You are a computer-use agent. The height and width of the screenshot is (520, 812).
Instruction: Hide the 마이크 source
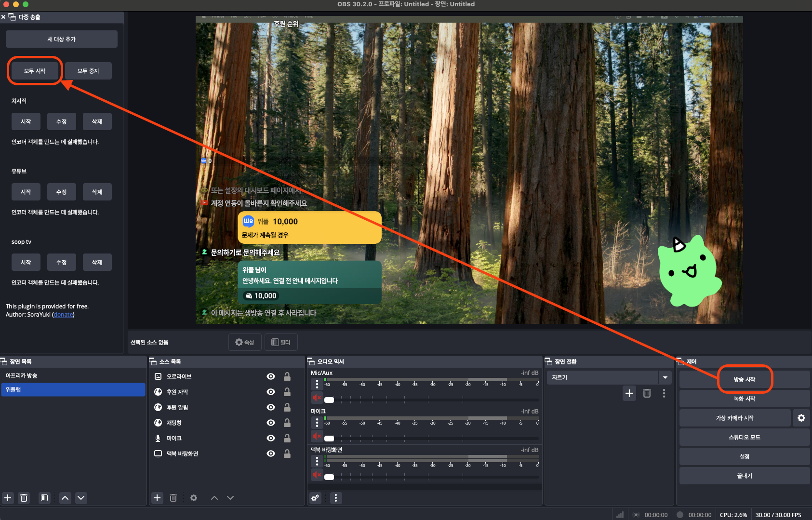[271, 438]
